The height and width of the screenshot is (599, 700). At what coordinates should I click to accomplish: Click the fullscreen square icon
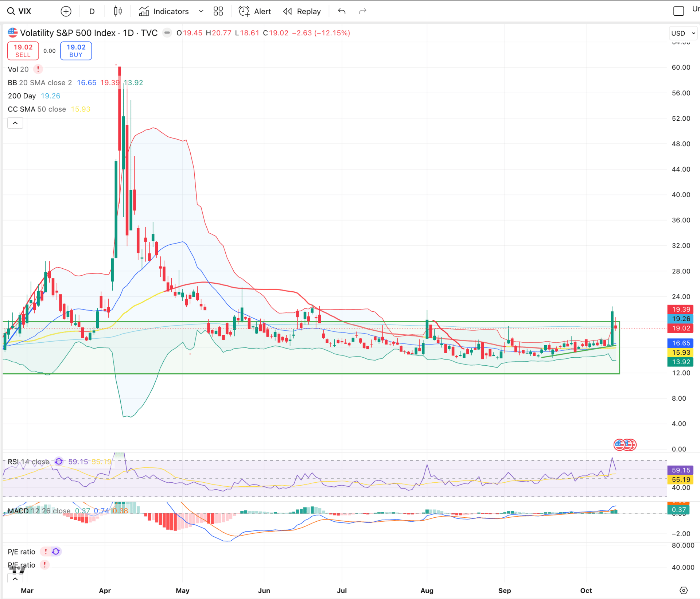[678, 11]
